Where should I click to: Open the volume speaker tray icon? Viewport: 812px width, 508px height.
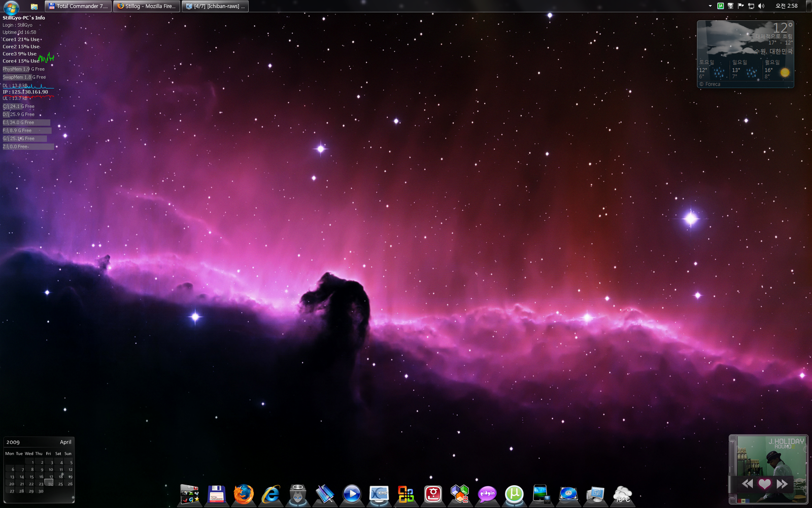click(x=761, y=6)
